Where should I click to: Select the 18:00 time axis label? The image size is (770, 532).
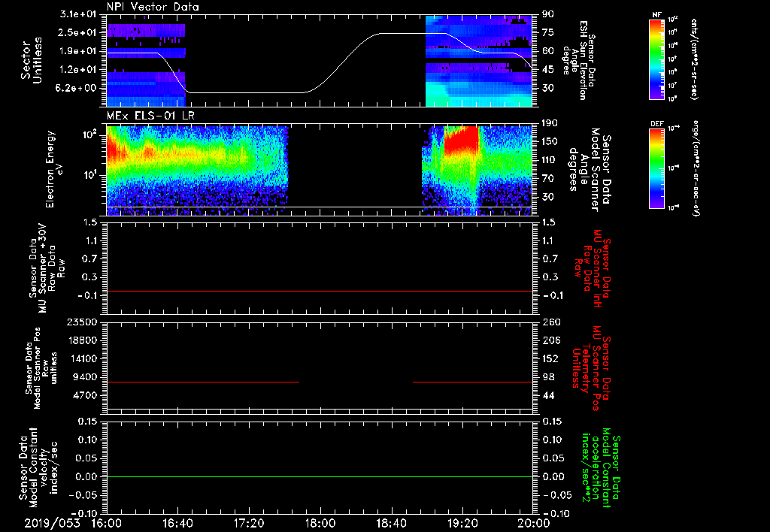click(320, 523)
